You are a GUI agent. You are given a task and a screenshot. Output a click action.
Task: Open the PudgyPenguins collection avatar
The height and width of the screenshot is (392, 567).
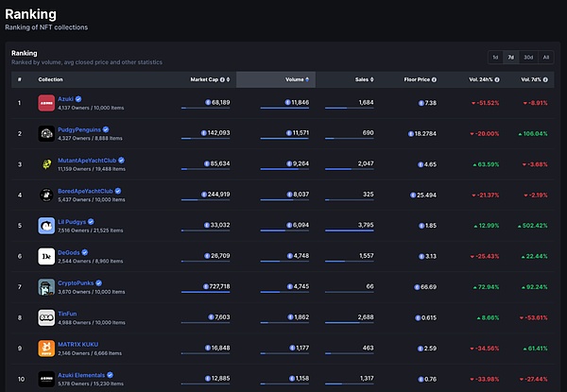pos(46,134)
